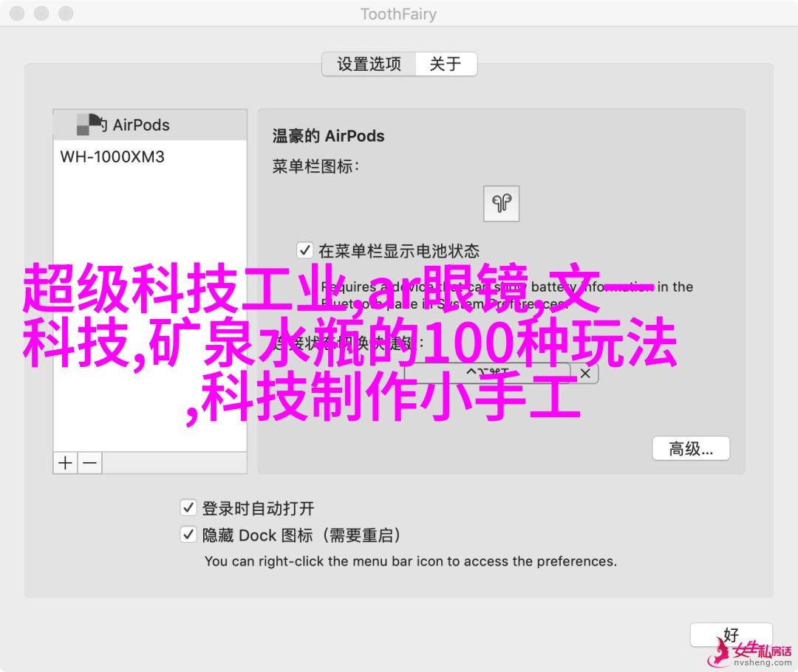Select WH-1000XM3 in device list
This screenshot has width=798, height=672.
pyautogui.click(x=150, y=157)
